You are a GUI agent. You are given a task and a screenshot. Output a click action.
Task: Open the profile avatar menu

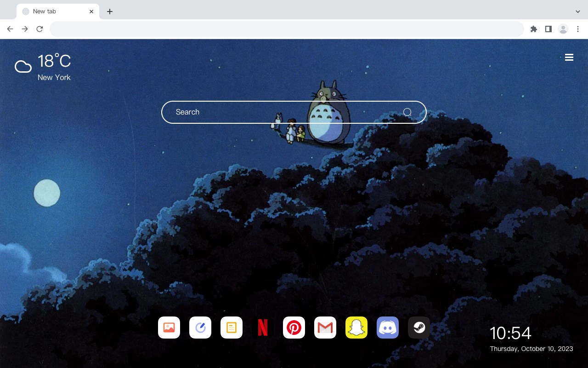[563, 29]
